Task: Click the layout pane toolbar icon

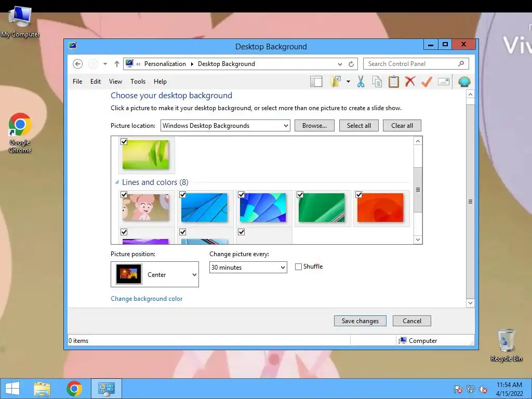Action: [x=316, y=82]
